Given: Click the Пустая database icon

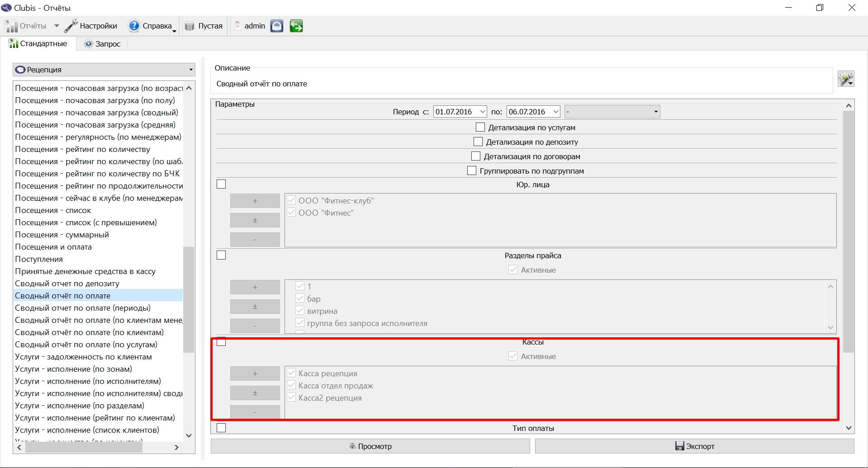Looking at the screenshot, I should tap(190, 26).
